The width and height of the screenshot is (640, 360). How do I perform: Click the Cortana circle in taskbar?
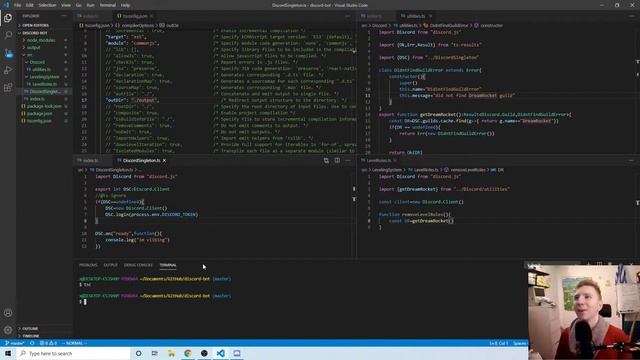point(139,353)
